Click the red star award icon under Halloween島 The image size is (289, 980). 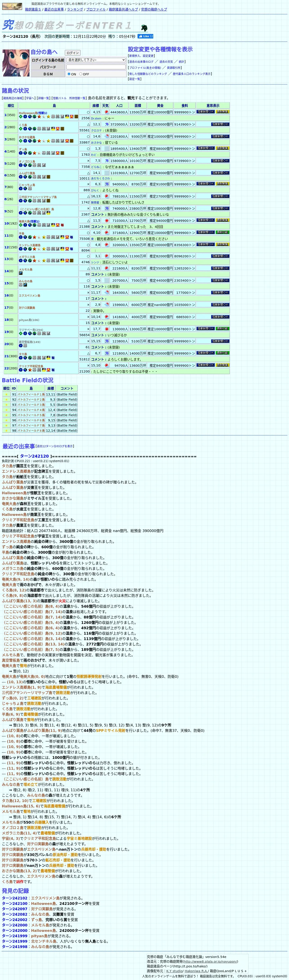click(x=39, y=116)
